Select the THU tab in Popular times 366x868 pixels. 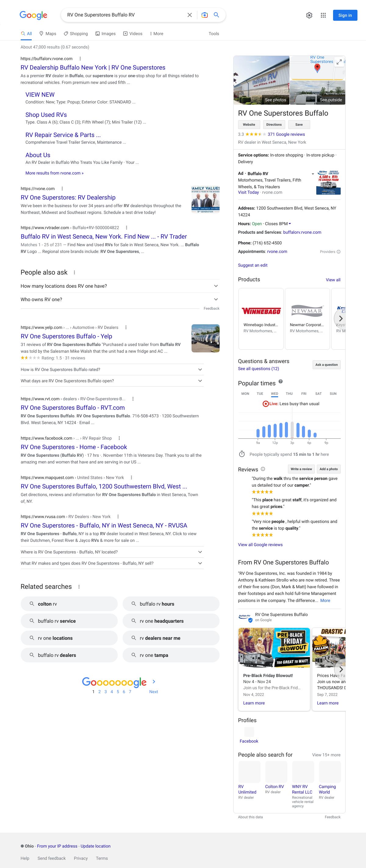[x=289, y=394]
